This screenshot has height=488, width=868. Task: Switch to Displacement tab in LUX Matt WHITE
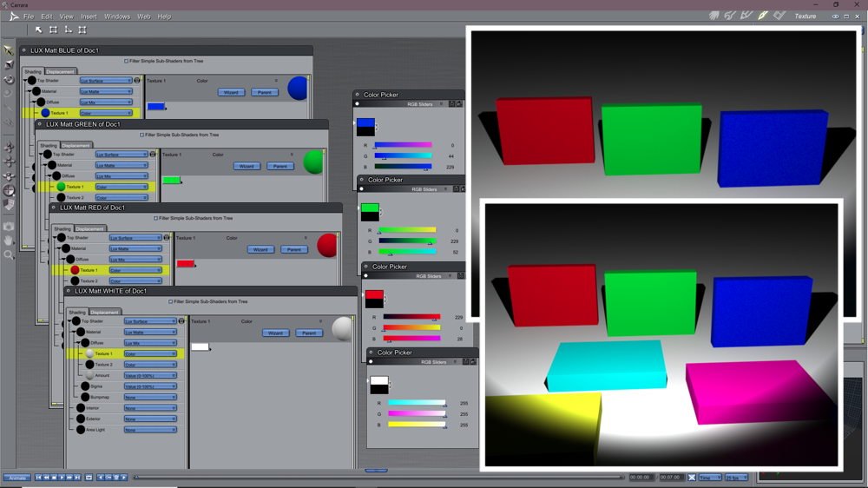click(104, 313)
